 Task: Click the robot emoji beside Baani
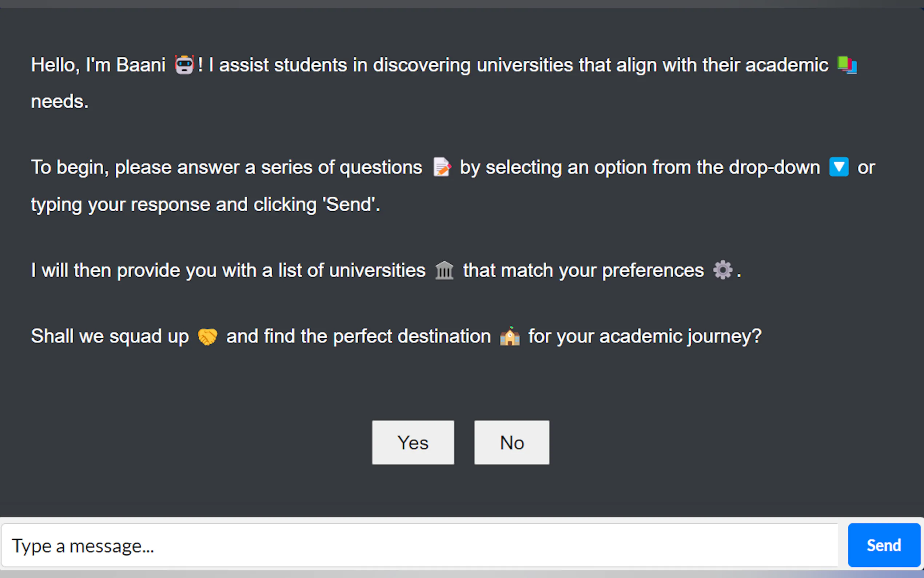pos(184,64)
